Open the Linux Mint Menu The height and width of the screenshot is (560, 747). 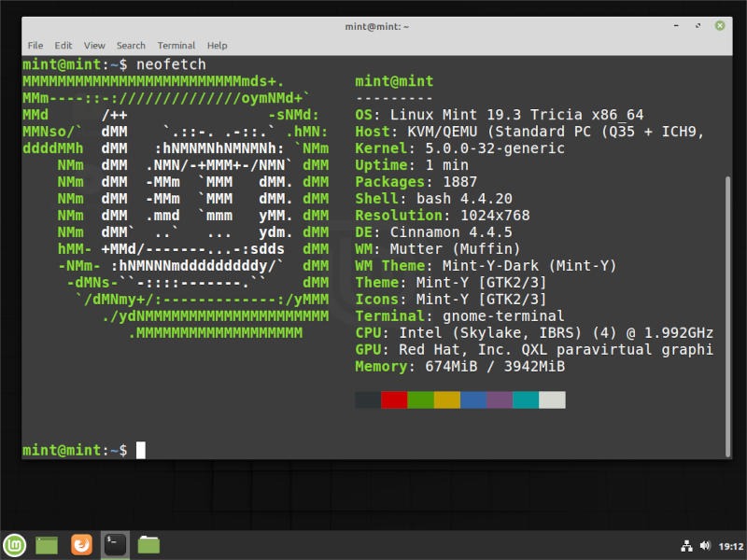pos(15,544)
